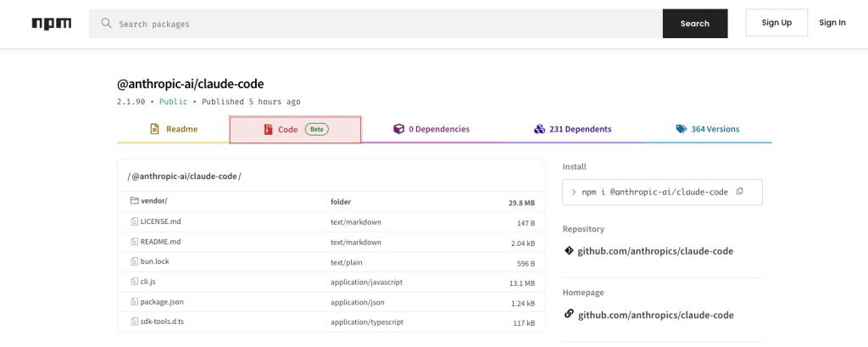
Task: Click the @anthropic-ai/claude-code breadcrumb path
Action: click(x=184, y=176)
